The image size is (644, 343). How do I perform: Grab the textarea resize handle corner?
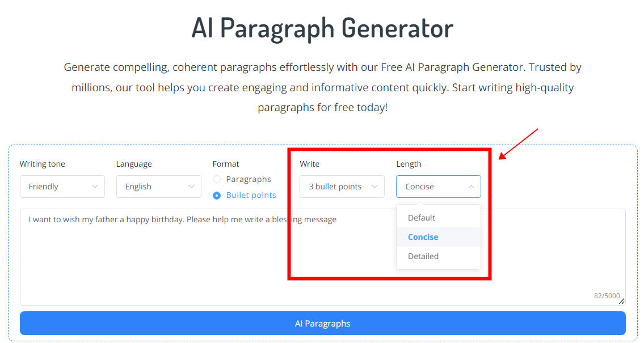[622, 301]
